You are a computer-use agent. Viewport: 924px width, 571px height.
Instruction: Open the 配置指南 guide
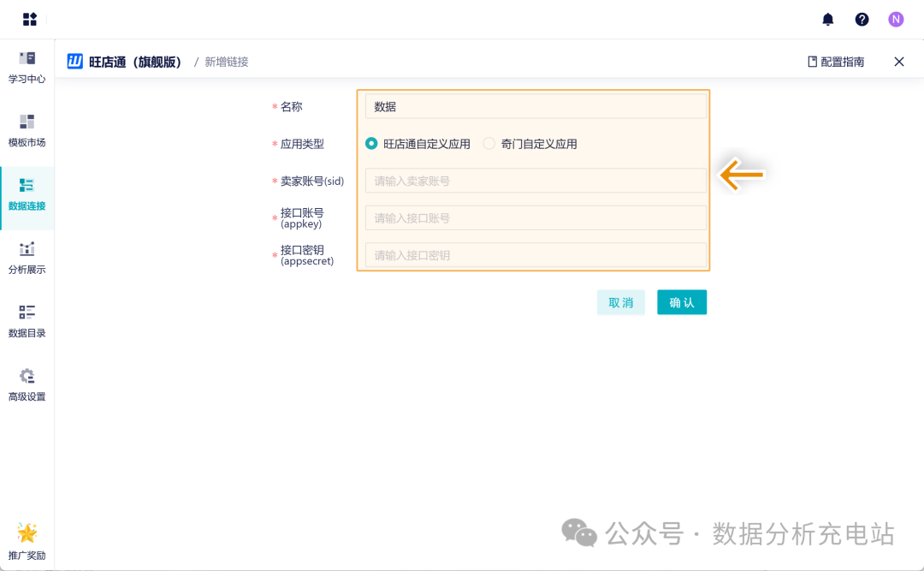click(836, 62)
